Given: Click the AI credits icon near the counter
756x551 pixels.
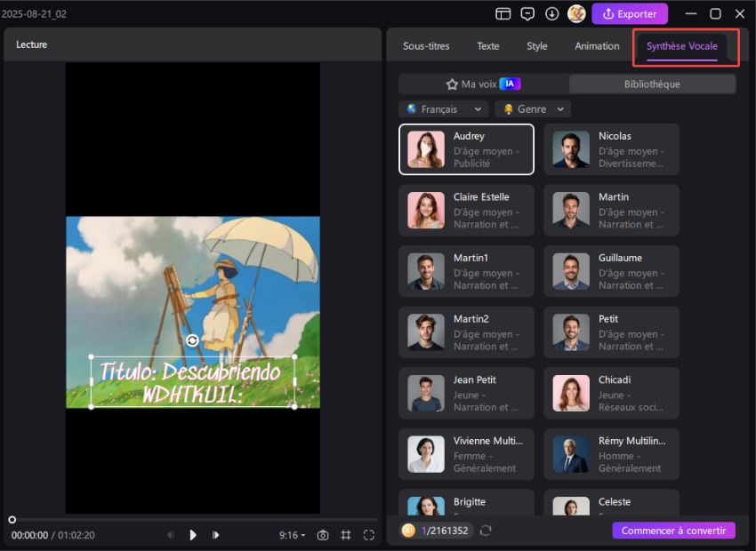Looking at the screenshot, I should pyautogui.click(x=407, y=531).
